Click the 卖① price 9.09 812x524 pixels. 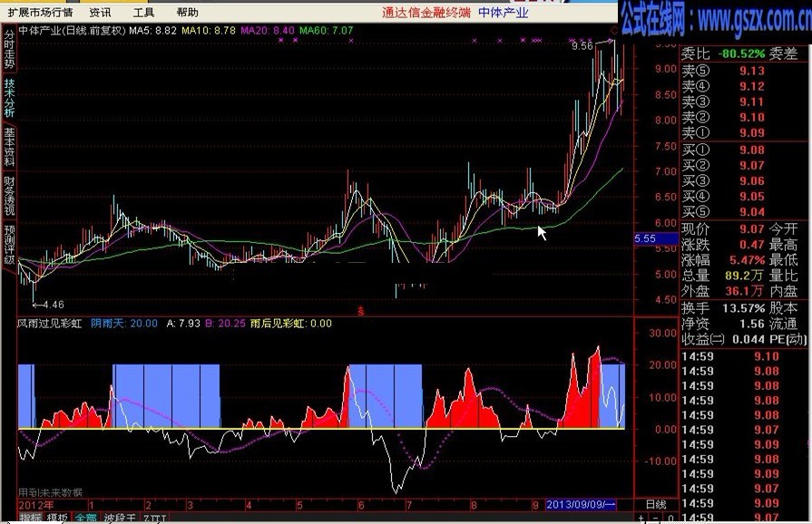click(751, 133)
